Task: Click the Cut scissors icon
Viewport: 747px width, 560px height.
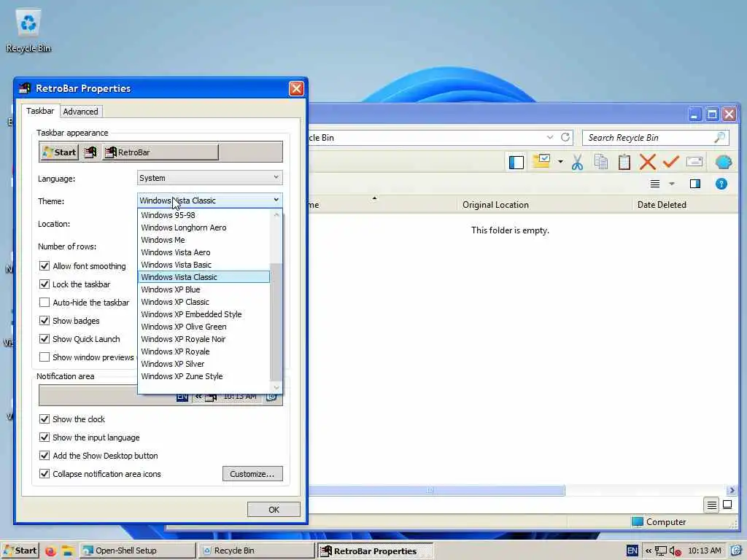Action: pos(578,163)
